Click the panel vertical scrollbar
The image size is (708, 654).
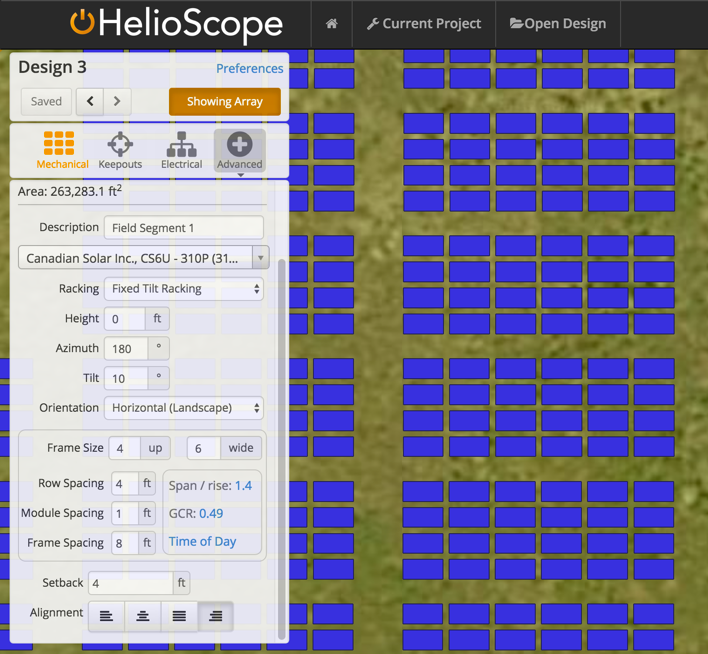point(282,449)
